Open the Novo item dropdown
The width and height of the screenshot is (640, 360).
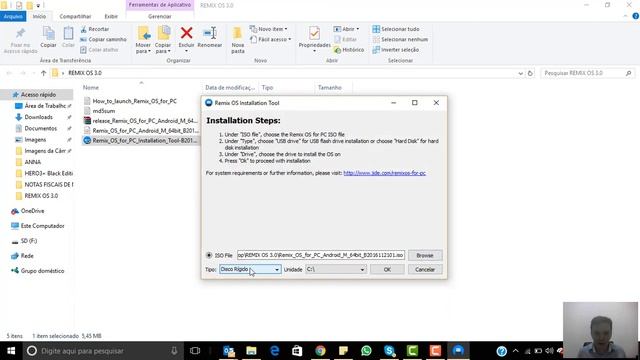click(x=269, y=29)
